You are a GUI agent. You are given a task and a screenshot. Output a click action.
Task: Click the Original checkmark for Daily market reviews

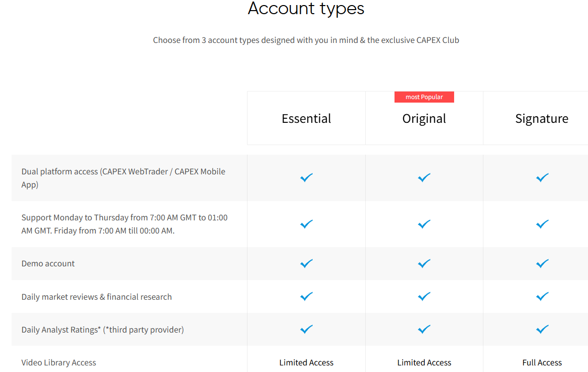(x=424, y=297)
